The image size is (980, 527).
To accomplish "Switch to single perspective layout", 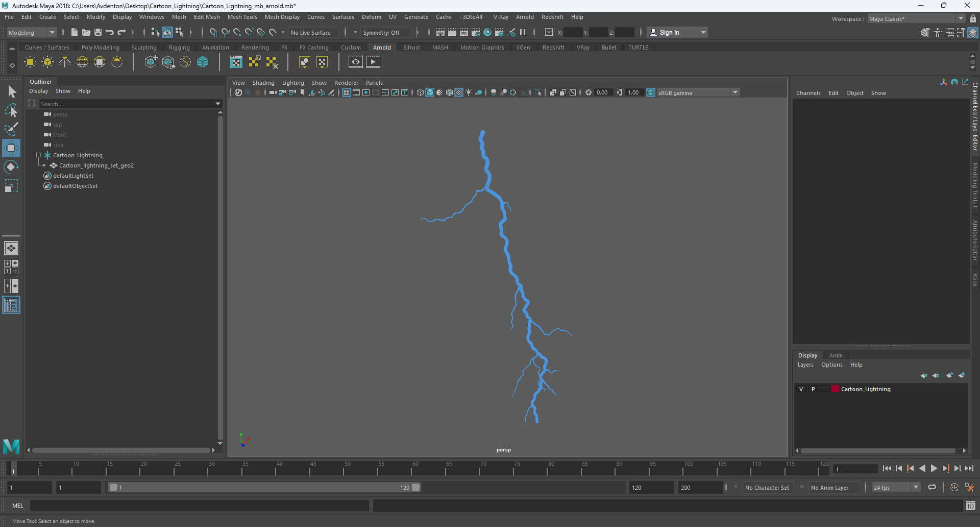I will point(11,248).
